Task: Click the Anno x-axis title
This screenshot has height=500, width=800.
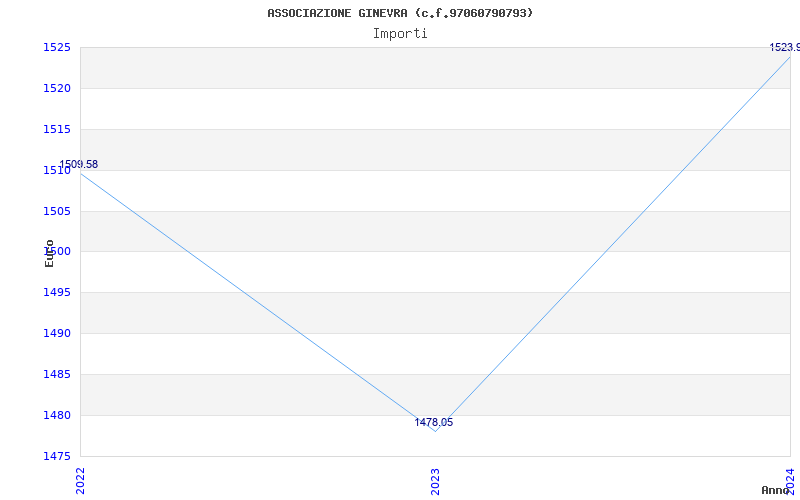Action: 775,490
